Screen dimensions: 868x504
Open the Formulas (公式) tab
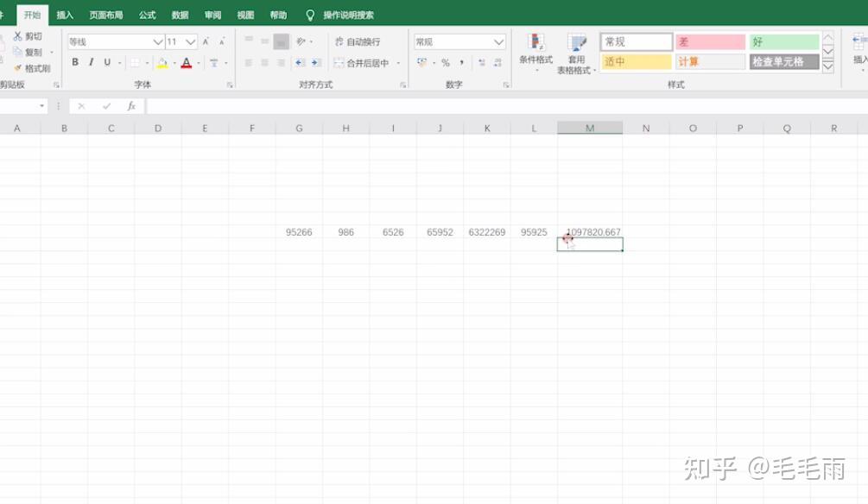147,15
